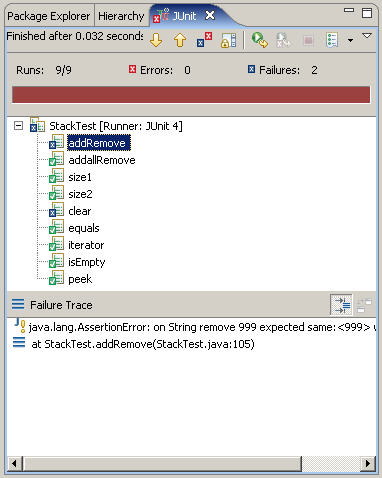Click the Finished after 0.032 seconds text
The image size is (382, 478).
75,36
